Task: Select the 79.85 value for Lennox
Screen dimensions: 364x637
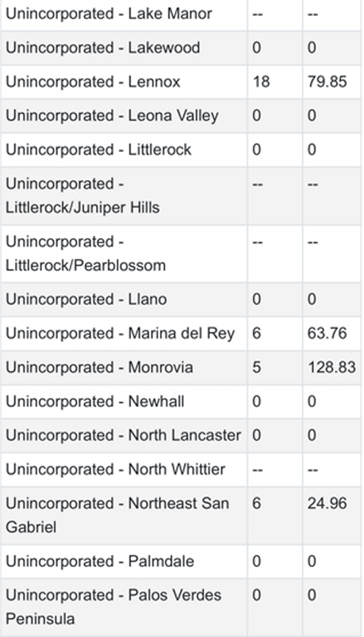Action: 327,81
